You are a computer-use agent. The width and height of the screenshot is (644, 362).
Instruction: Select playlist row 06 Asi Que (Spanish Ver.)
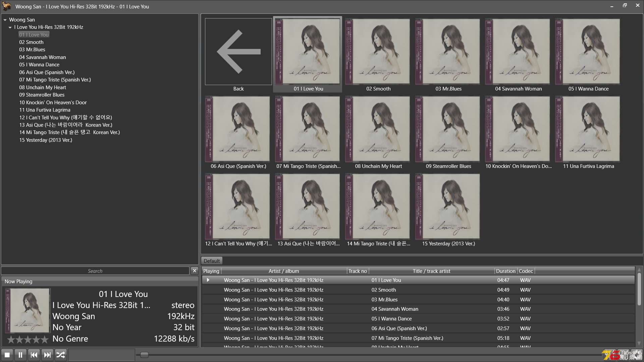[418, 328]
